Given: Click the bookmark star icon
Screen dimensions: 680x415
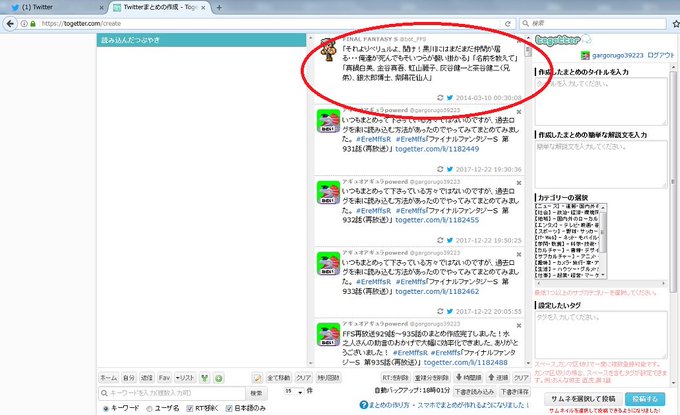Looking at the screenshot, I should pos(676,23).
